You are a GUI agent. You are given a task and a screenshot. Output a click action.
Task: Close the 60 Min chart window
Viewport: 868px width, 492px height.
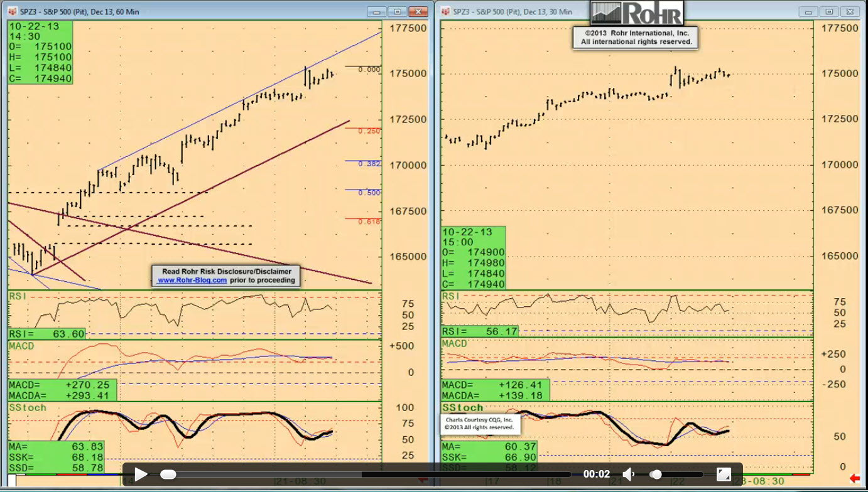click(x=418, y=12)
